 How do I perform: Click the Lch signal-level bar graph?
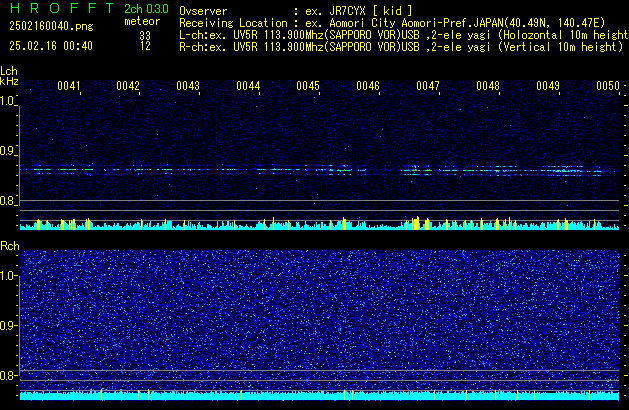click(319, 224)
